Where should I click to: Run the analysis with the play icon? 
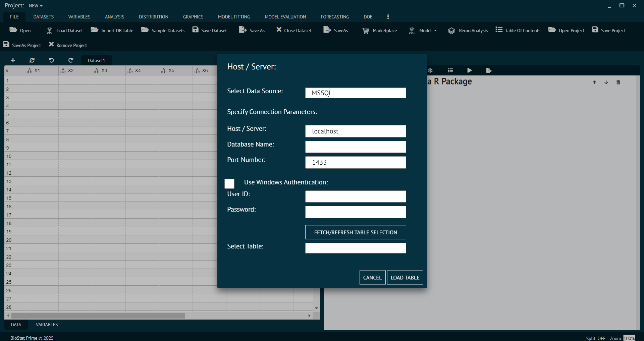click(x=469, y=70)
